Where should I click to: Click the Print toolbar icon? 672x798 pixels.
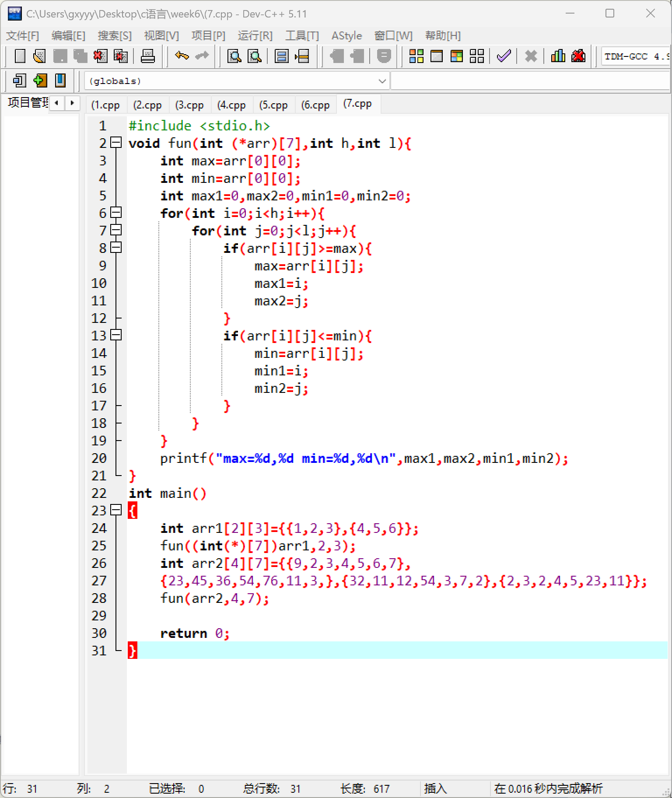click(x=147, y=56)
